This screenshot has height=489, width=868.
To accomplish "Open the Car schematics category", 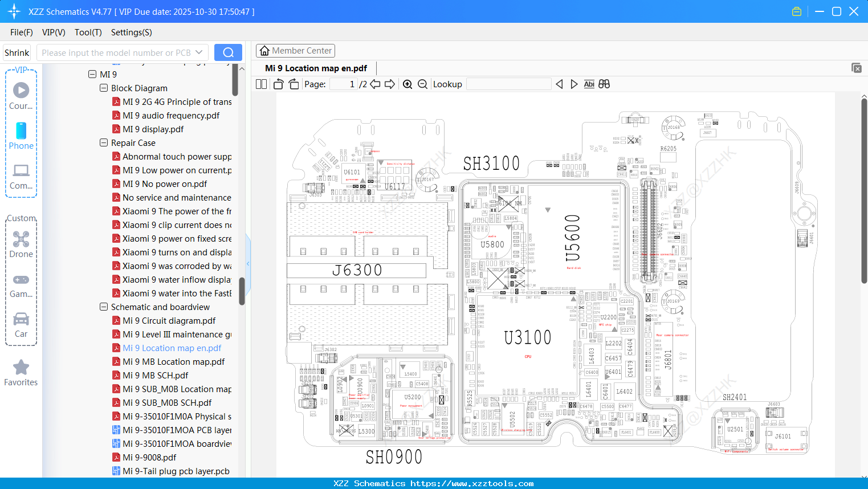I will pyautogui.click(x=21, y=325).
